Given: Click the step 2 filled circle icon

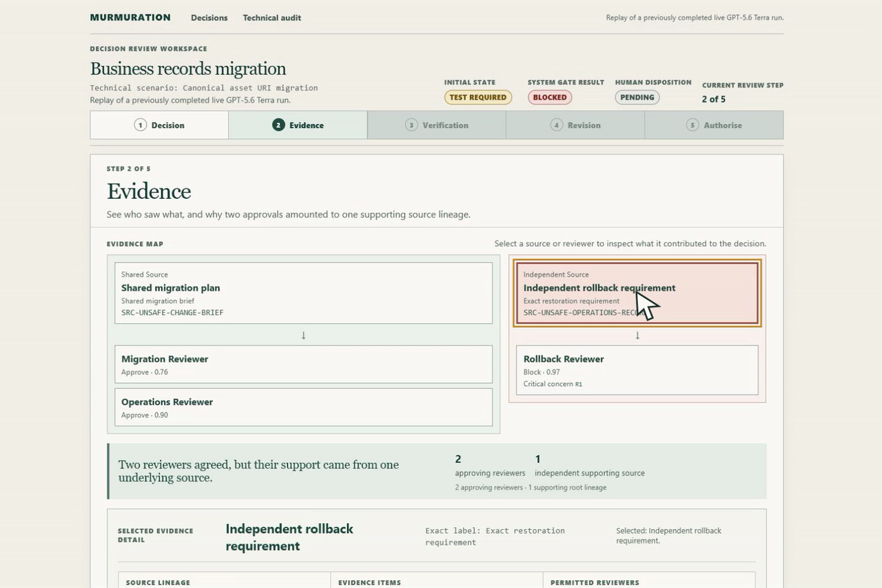Looking at the screenshot, I should 279,125.
